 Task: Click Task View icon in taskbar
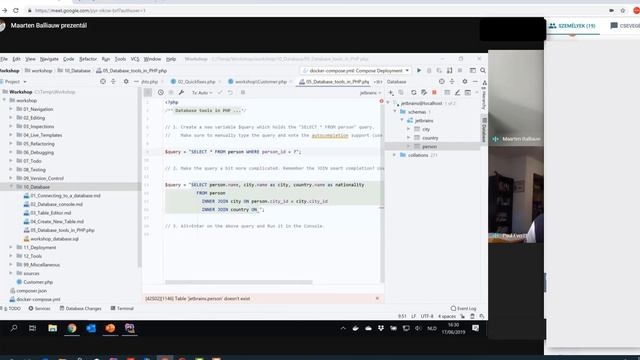coord(33,328)
